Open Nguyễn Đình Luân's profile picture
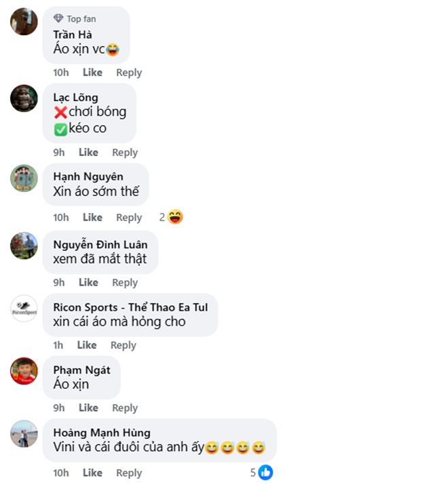 [24, 246]
